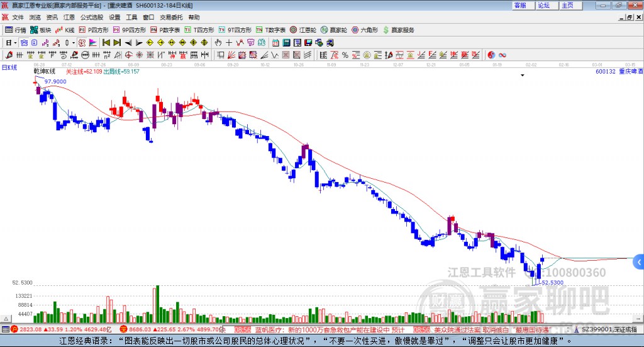Open the 9P四方形 tool

coord(130,30)
